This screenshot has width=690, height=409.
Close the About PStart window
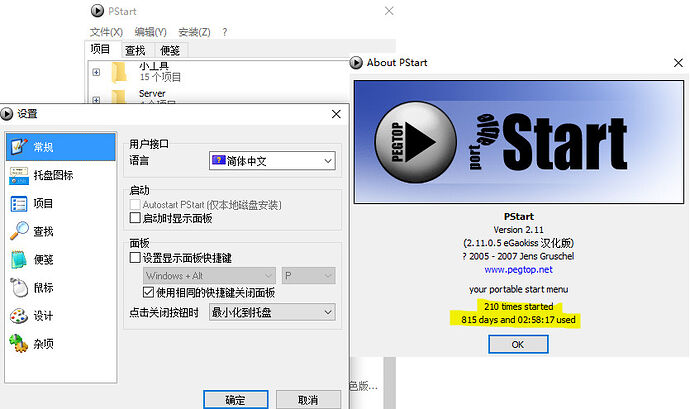coord(678,63)
